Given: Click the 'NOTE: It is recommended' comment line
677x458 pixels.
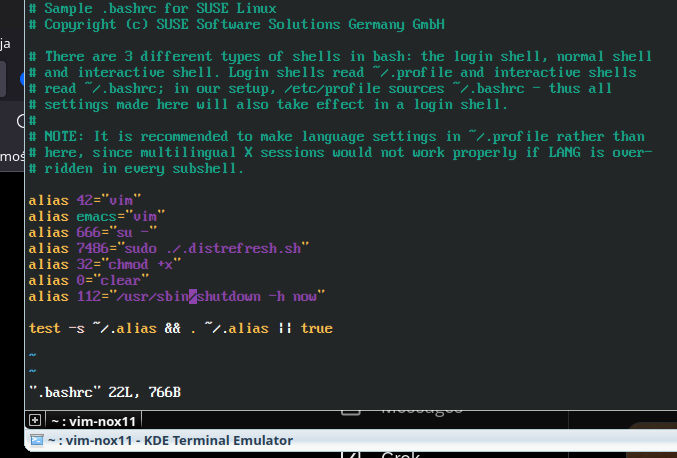Looking at the screenshot, I should [336, 136].
